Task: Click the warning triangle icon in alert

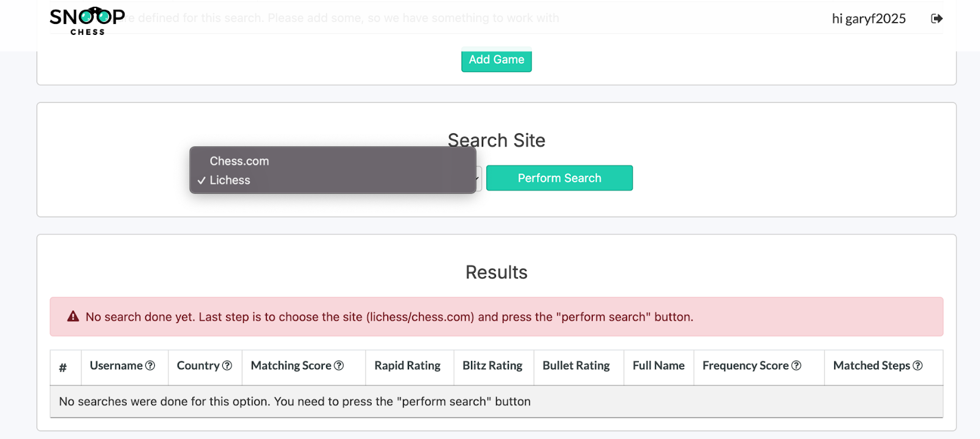Action: (x=73, y=316)
